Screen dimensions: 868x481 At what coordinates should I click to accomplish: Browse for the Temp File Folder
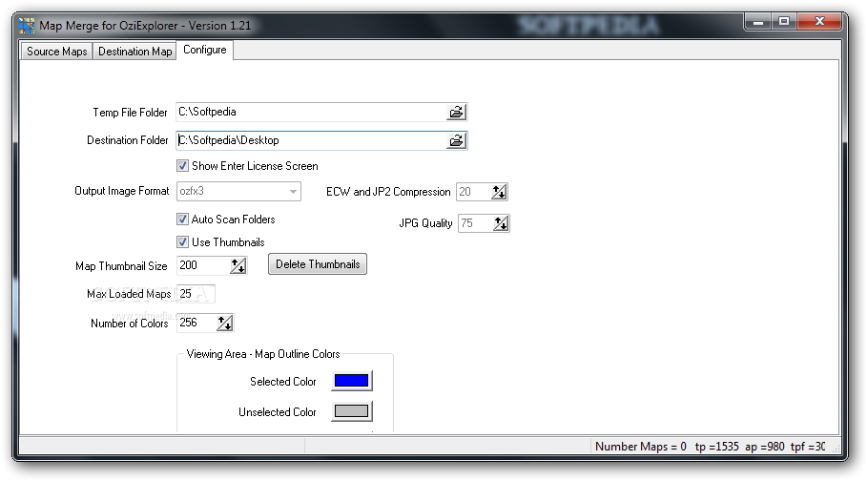coord(456,112)
